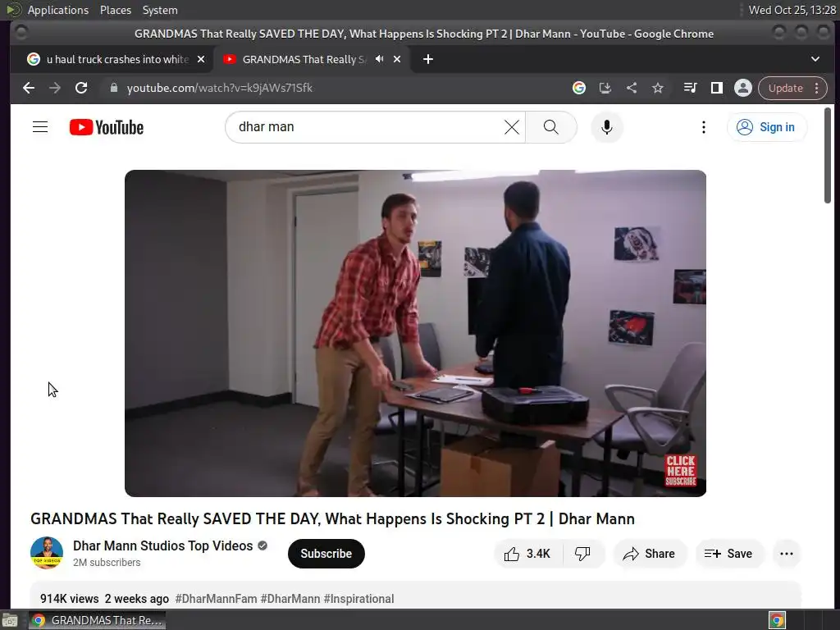Click Chrome icon in bottom-right tray
Image resolution: width=840 pixels, height=630 pixels.
[777, 620]
